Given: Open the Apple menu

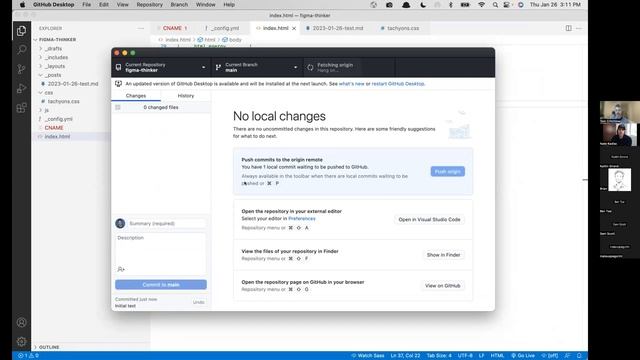Looking at the screenshot, I should pyautogui.click(x=22, y=4).
